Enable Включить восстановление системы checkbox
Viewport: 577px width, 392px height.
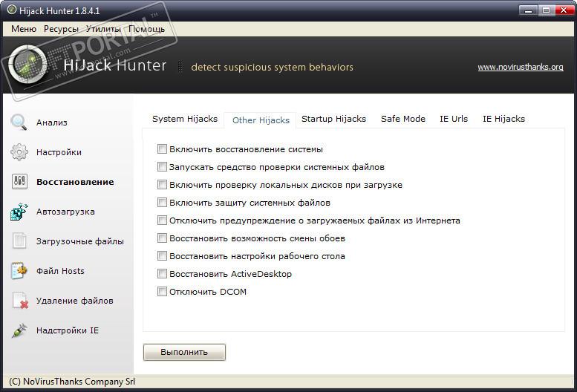pyautogui.click(x=162, y=149)
